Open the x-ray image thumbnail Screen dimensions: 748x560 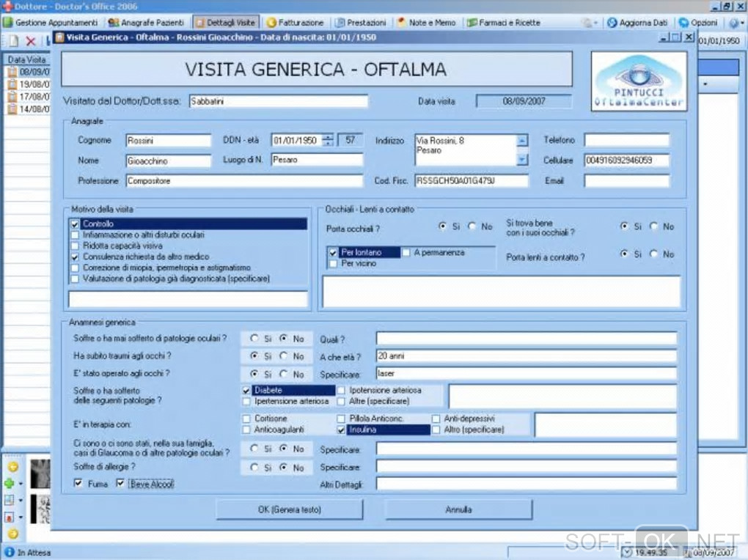[40, 474]
